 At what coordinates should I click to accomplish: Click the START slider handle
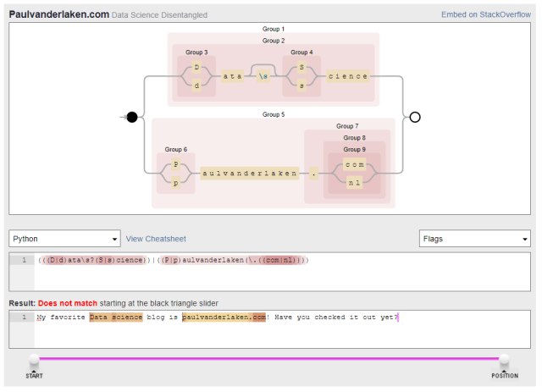coord(34,360)
